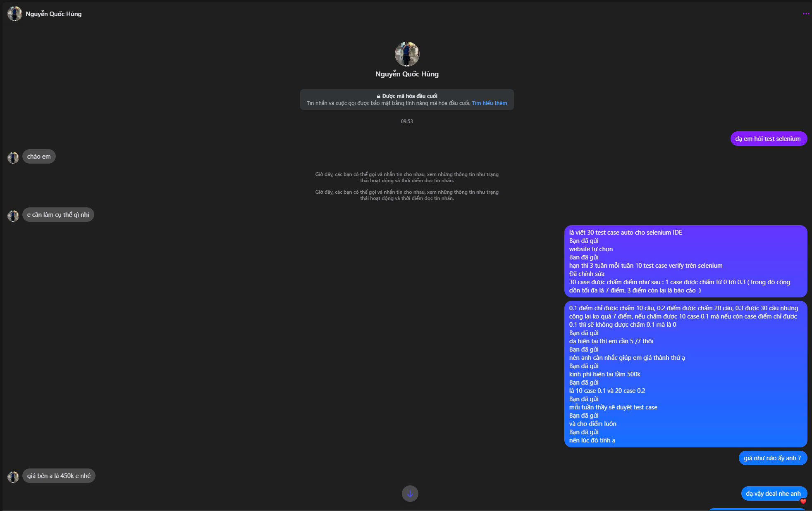The width and height of the screenshot is (812, 511).
Task: Click the avatar beside "chào em" message
Action: [13, 157]
